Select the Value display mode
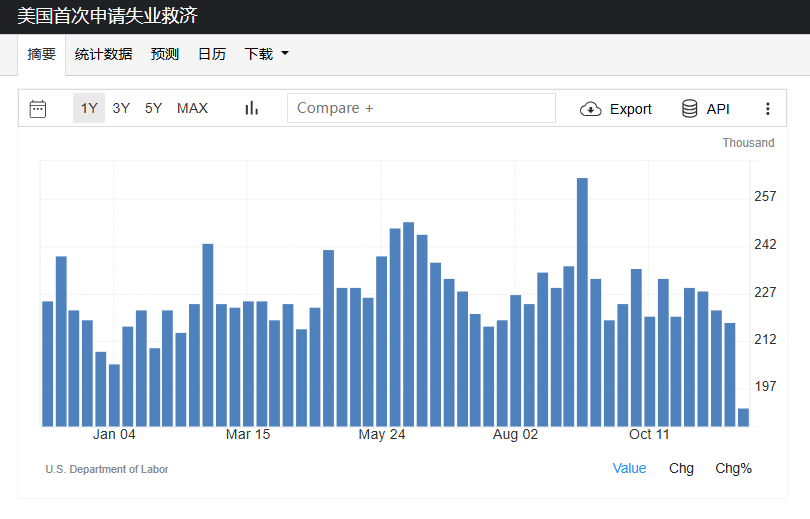Image resolution: width=810 pixels, height=519 pixels. pyautogui.click(x=629, y=468)
